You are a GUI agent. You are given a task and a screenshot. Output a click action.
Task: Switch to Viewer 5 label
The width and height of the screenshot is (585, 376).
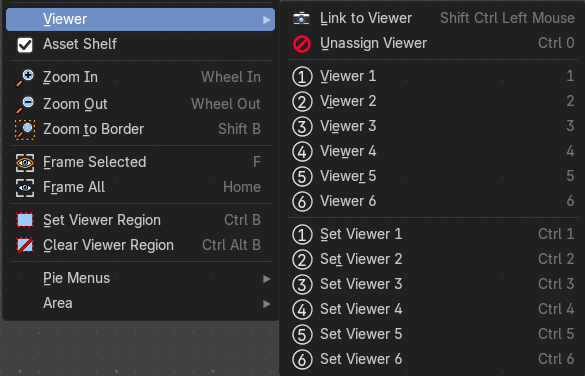point(348,176)
